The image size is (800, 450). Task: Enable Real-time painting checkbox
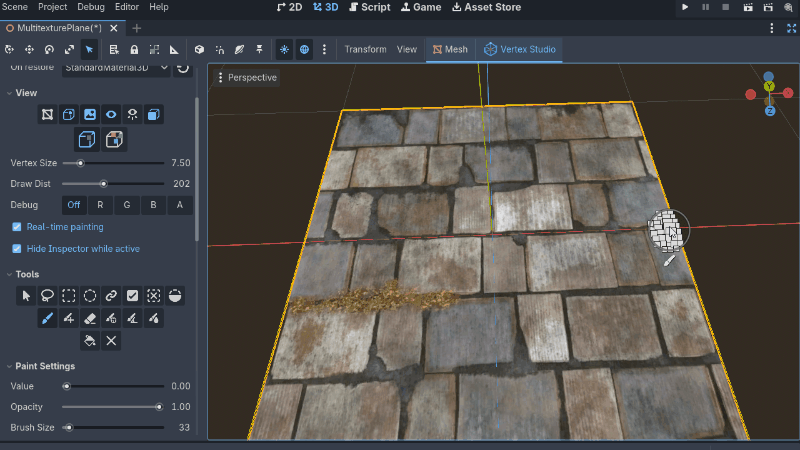(x=17, y=227)
